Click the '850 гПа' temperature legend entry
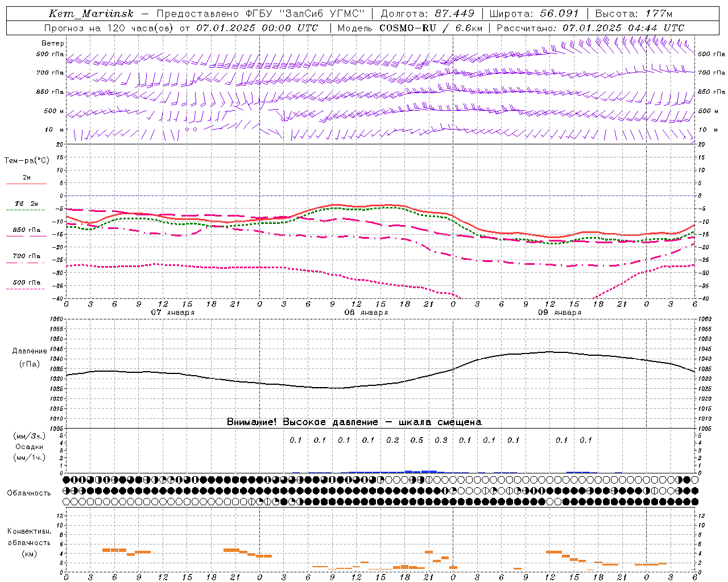 [x=27, y=230]
